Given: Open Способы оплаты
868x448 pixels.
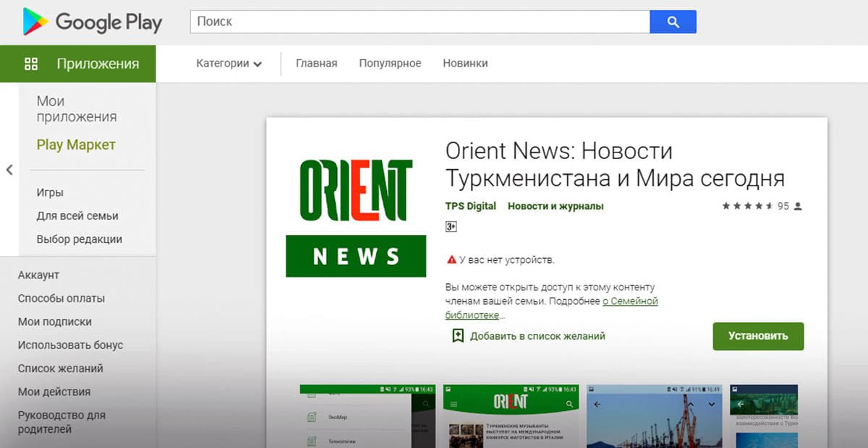Looking at the screenshot, I should pos(61,298).
